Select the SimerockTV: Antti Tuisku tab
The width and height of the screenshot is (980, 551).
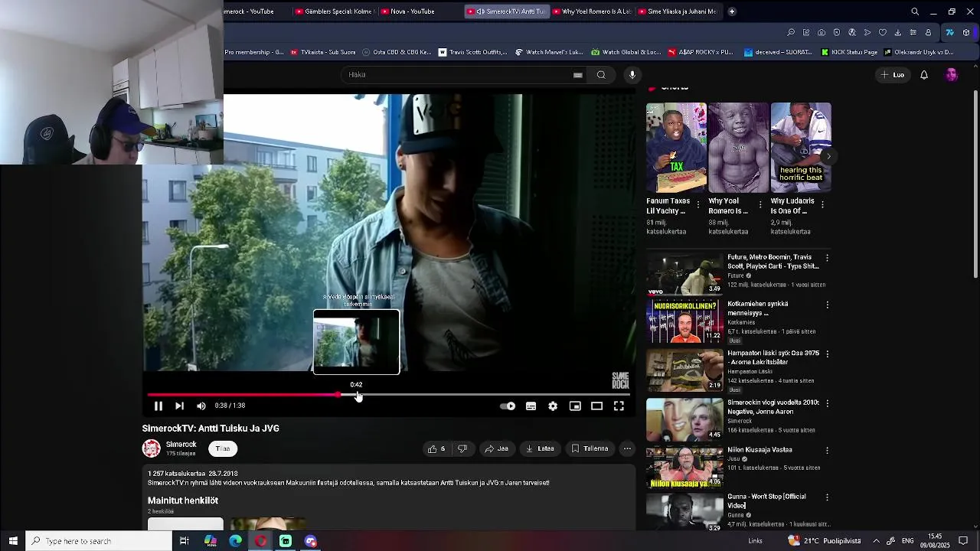tap(507, 11)
